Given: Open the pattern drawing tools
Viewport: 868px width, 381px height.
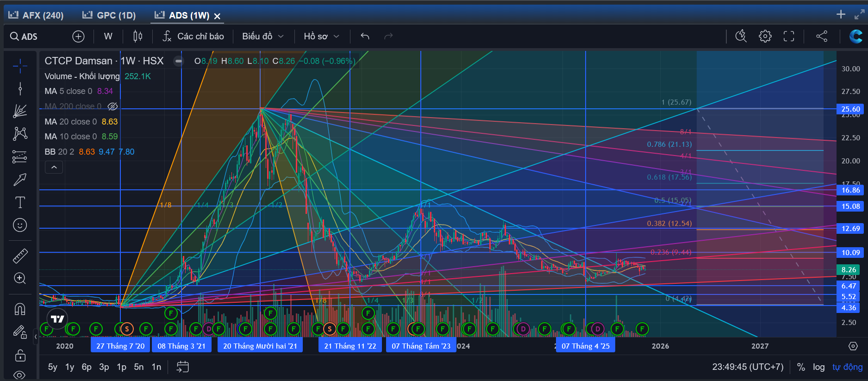Looking at the screenshot, I should point(20,134).
